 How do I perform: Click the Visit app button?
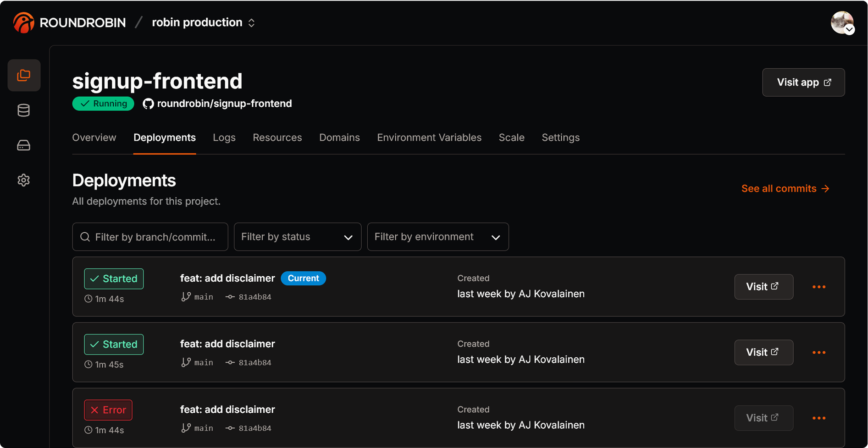pos(803,82)
